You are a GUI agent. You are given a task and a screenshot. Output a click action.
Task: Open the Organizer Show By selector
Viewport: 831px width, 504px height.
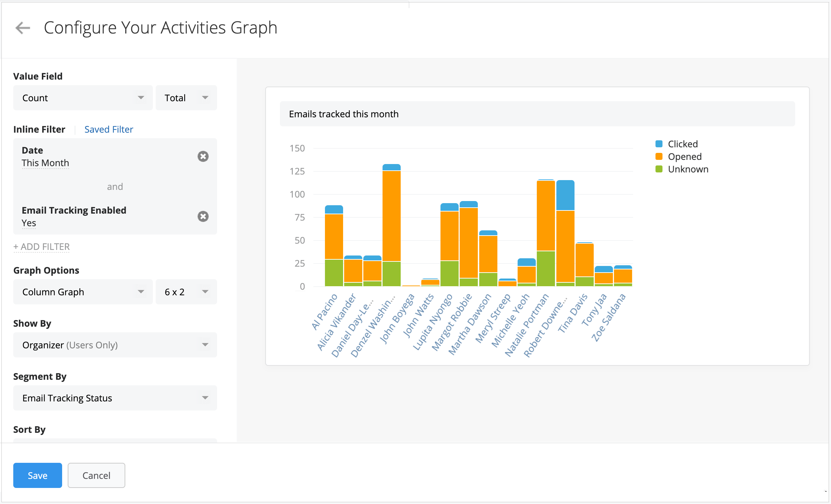(x=114, y=345)
